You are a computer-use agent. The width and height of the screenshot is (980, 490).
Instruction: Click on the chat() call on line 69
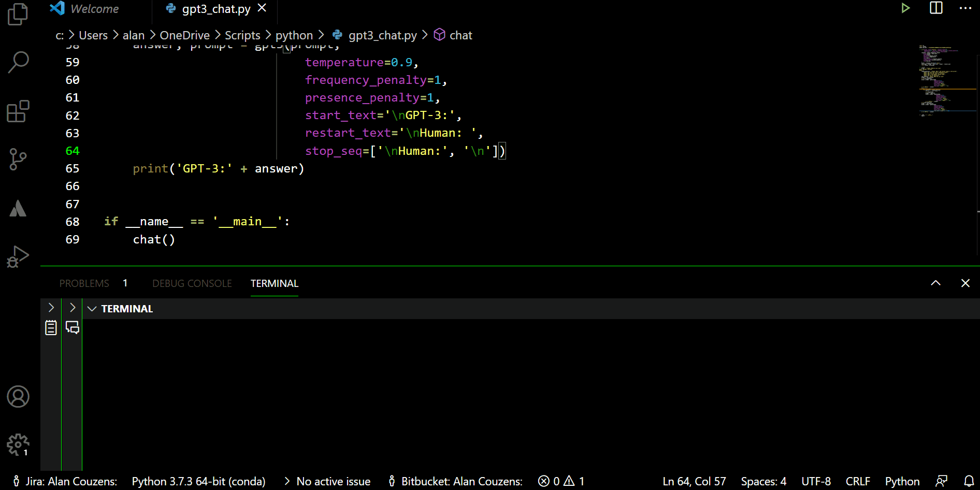[x=154, y=239]
